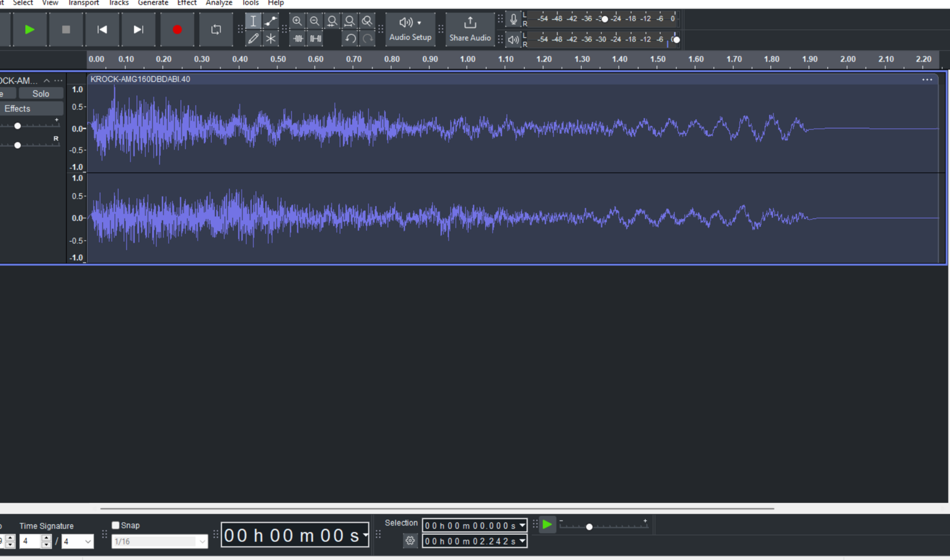Image resolution: width=950 pixels, height=560 pixels.
Task: Click the 1.00 mark on timeline ruler
Action: tap(468, 59)
